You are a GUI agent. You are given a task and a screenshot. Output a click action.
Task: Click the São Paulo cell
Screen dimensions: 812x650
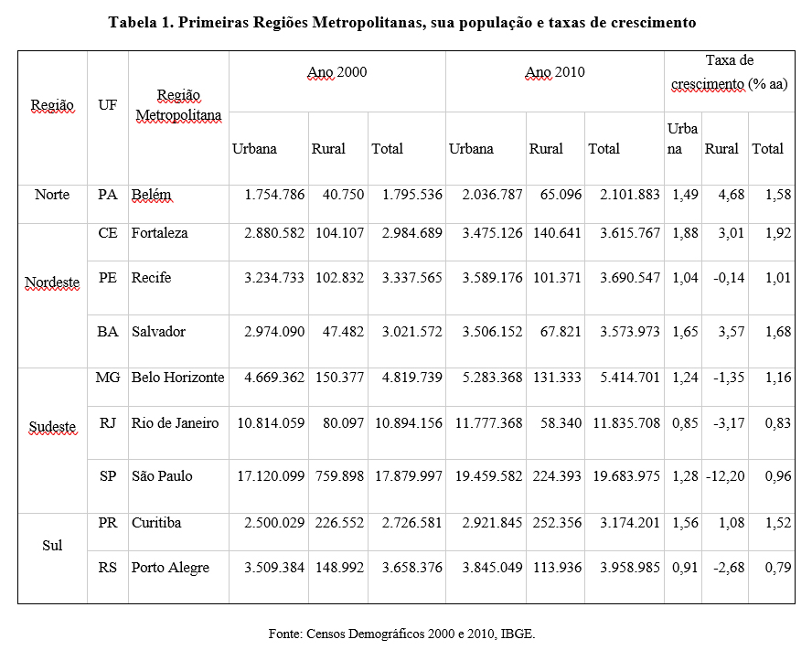[162, 476]
